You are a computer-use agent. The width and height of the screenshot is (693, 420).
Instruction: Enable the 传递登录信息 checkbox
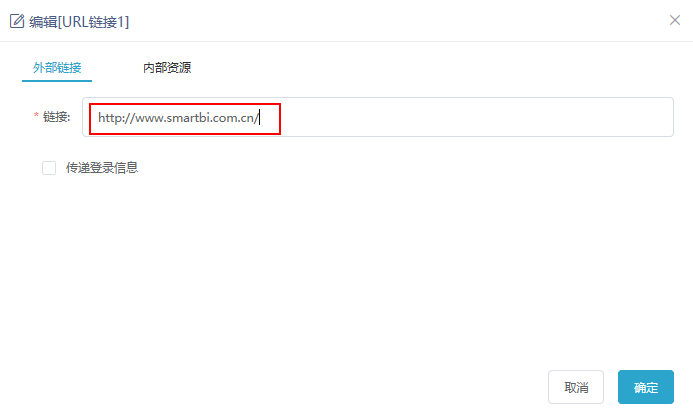coord(49,168)
